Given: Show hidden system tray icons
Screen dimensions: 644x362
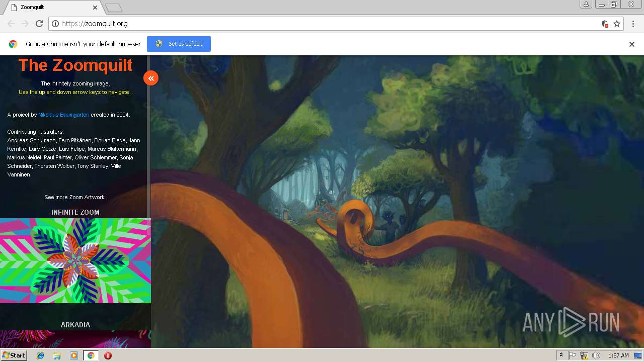Looking at the screenshot, I should click(x=561, y=355).
